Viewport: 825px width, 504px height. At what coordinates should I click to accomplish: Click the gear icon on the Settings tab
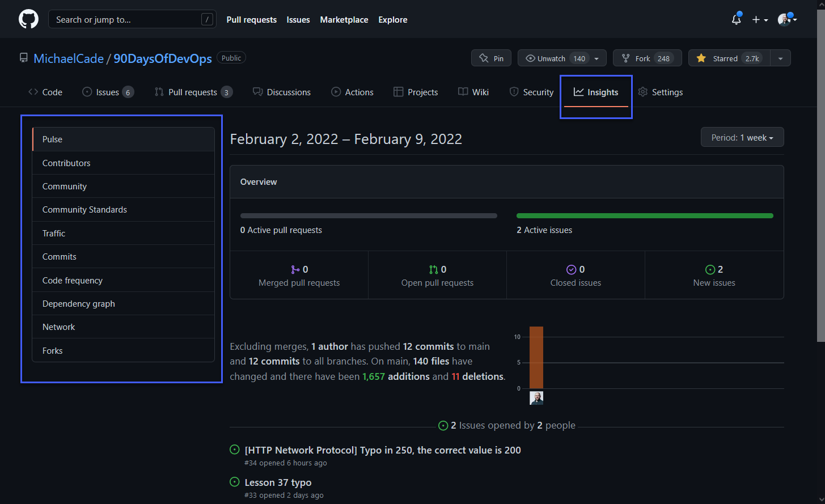tap(642, 92)
